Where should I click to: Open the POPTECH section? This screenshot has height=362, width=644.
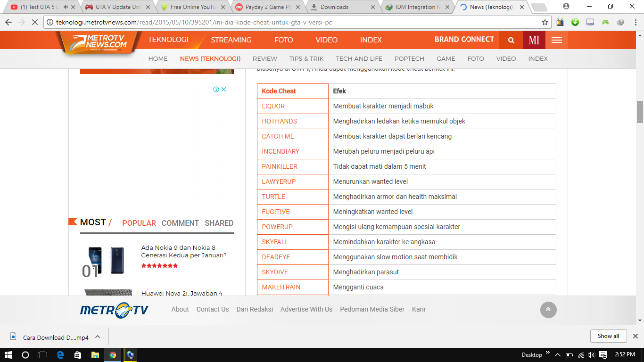click(409, 59)
